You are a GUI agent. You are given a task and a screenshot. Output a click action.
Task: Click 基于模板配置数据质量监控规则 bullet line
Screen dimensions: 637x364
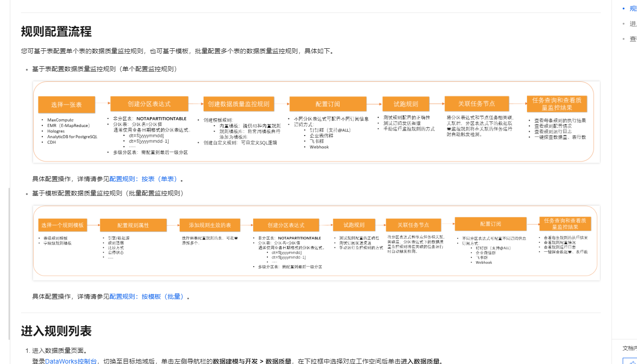pyautogui.click(x=108, y=193)
